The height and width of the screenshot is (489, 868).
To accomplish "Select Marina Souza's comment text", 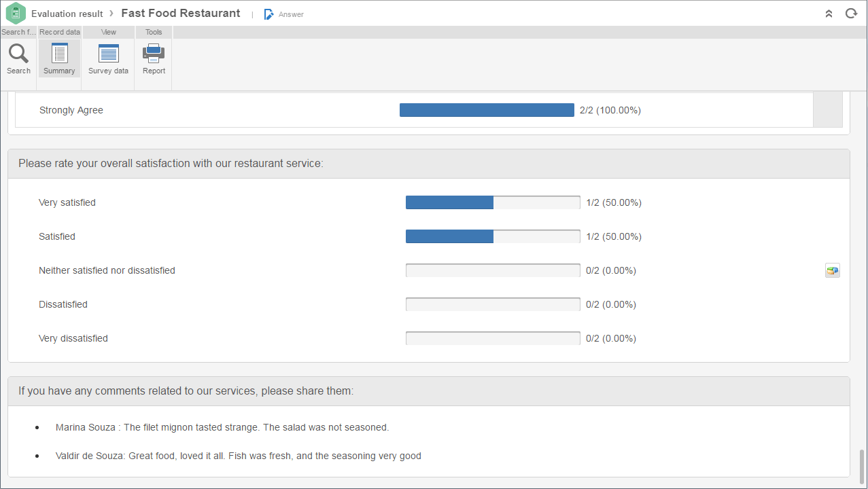I will 222,428.
